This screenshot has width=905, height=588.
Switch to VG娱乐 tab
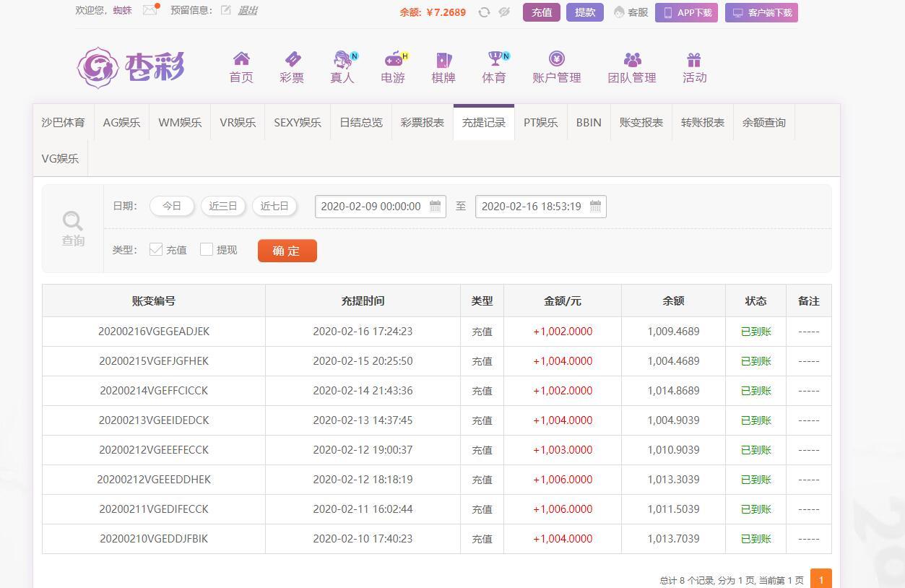click(60, 158)
